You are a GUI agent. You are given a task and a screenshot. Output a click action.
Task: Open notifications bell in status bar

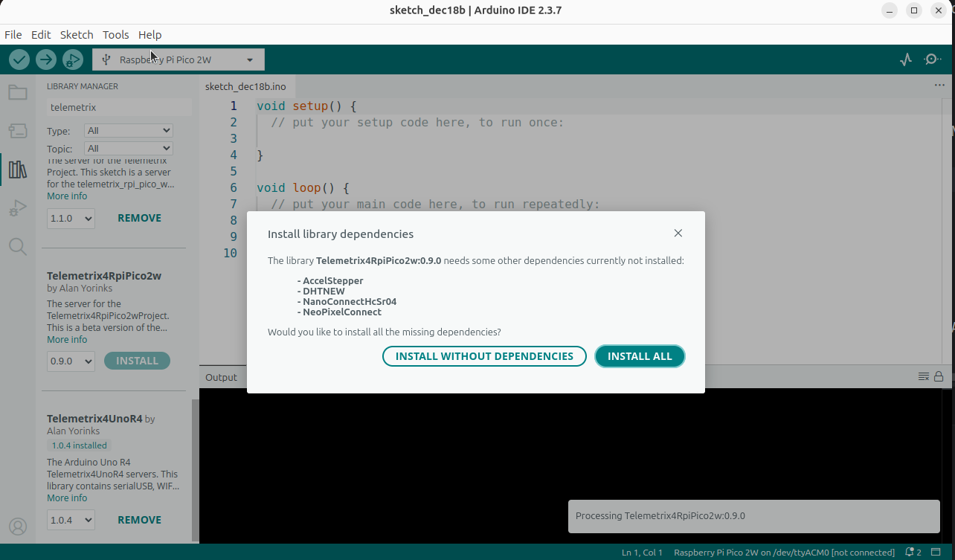[x=910, y=553]
